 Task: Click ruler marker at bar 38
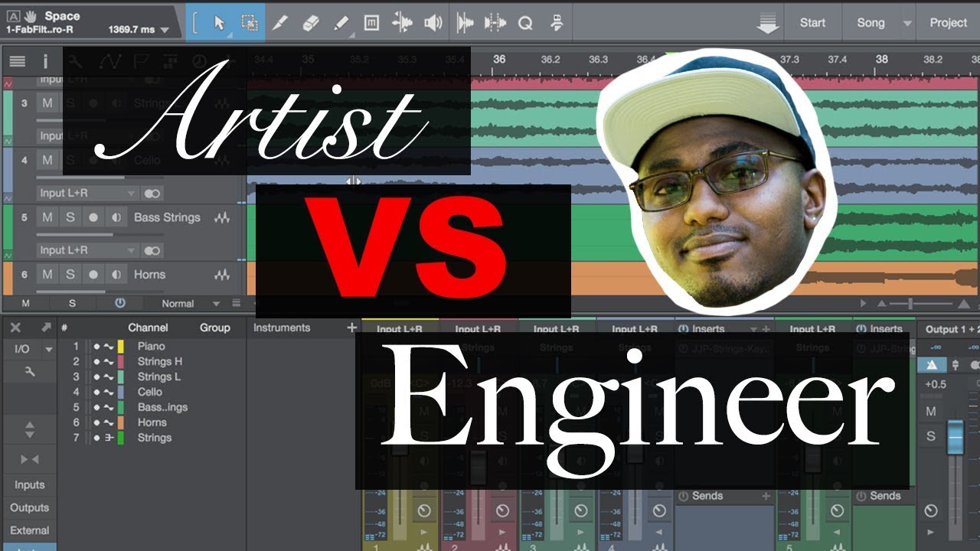coord(882,59)
